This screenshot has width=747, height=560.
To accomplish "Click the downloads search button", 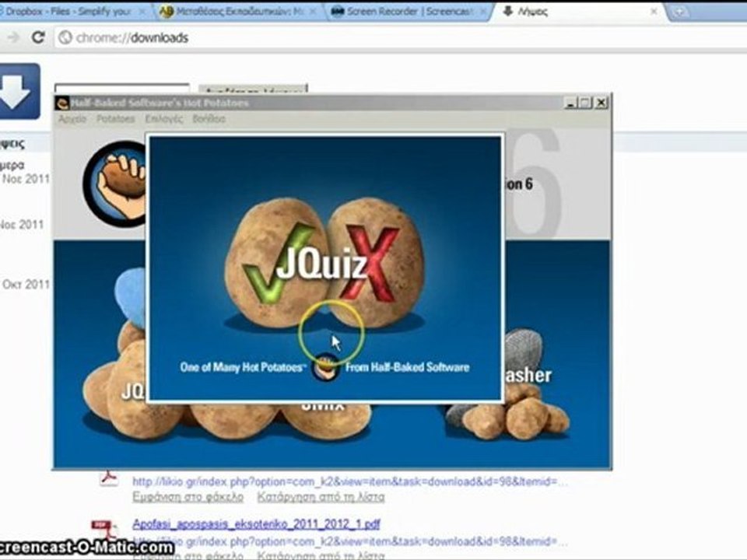I will click(x=253, y=89).
